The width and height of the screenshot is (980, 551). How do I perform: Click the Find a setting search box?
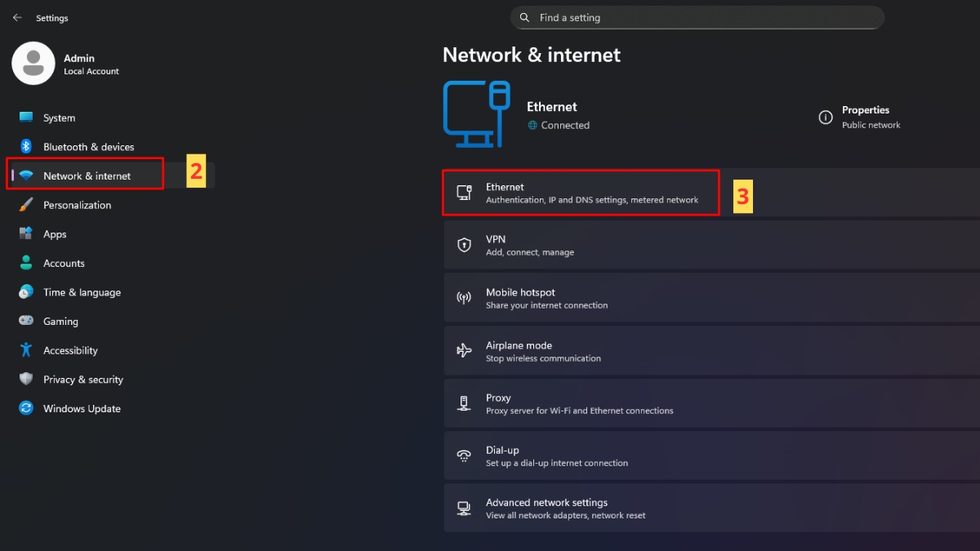click(x=697, y=17)
